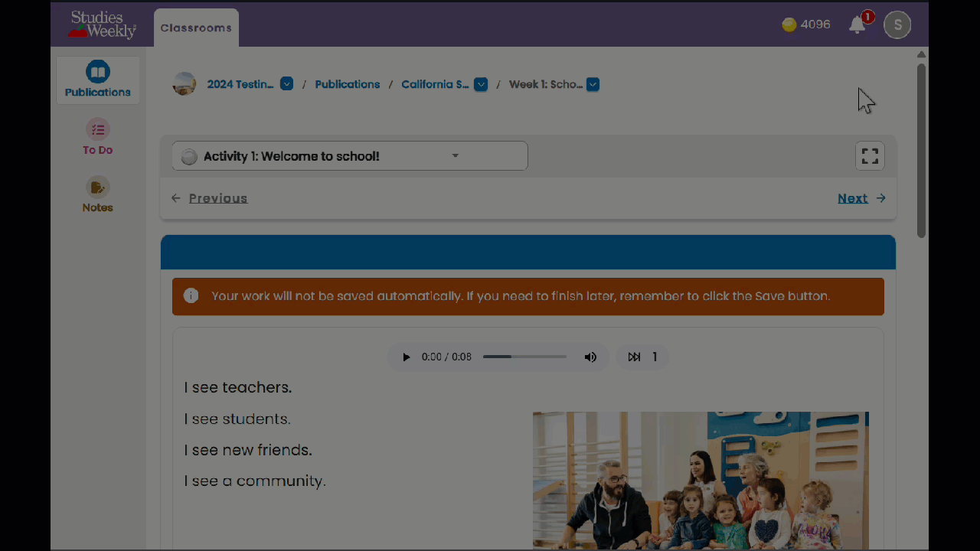This screenshot has height=551, width=980.
Task: Change audio playback speed setting
Action: tap(642, 357)
